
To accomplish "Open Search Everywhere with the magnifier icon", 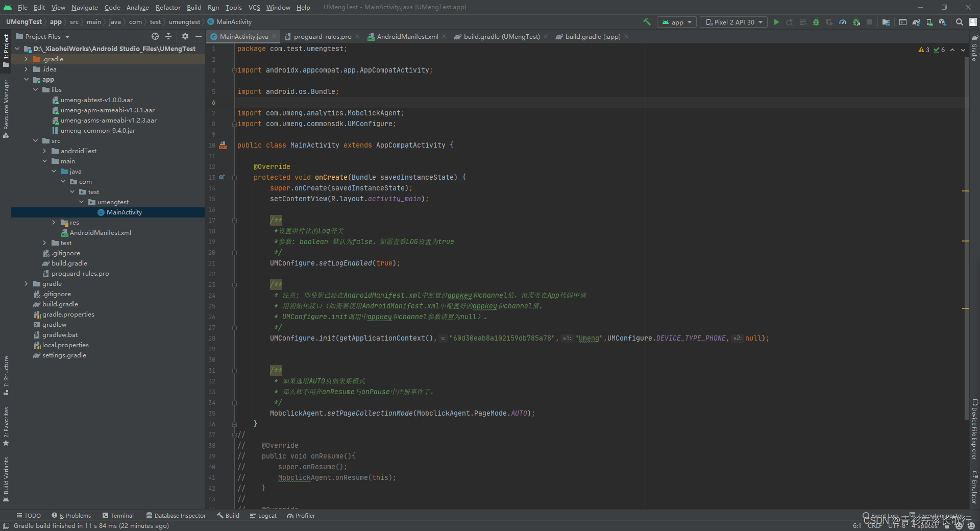I will pyautogui.click(x=960, y=22).
